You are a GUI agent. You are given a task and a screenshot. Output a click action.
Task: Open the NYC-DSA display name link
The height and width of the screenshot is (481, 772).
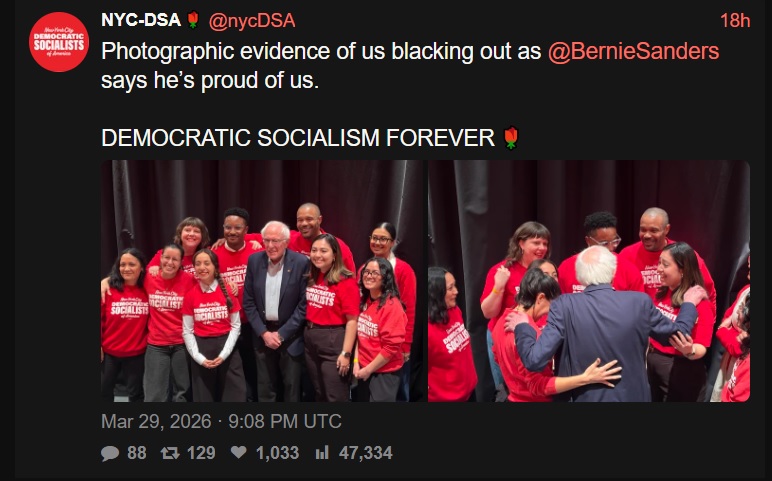click(x=140, y=21)
